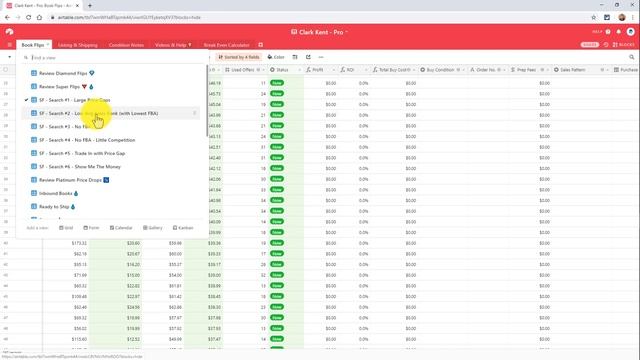Screen dimensions: 640x360
Task: Click the Help text link
Action: pyautogui.click(x=597, y=32)
